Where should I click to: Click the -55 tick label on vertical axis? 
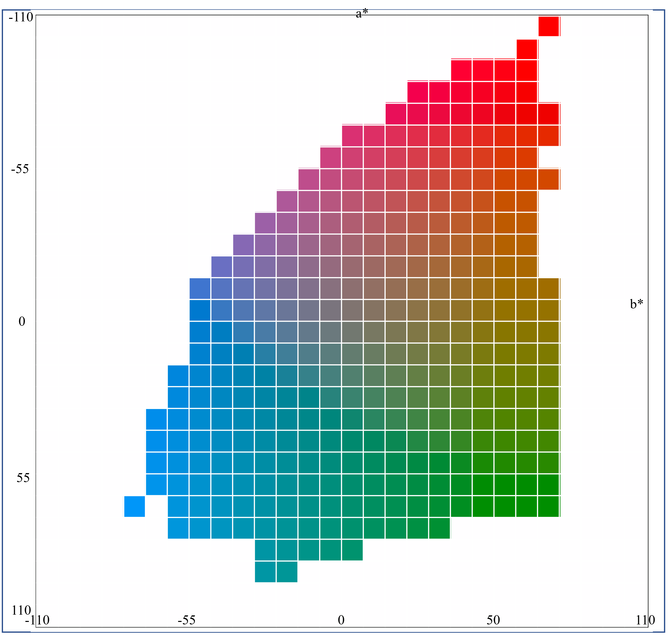click(20, 169)
